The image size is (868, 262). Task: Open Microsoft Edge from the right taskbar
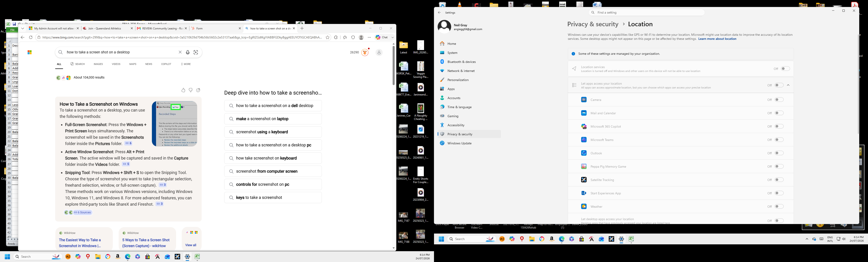(562, 239)
